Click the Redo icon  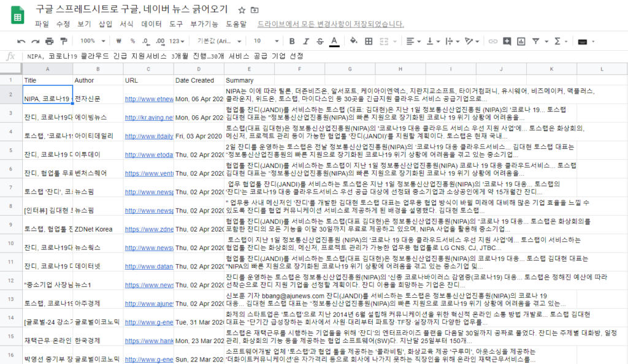35,41
